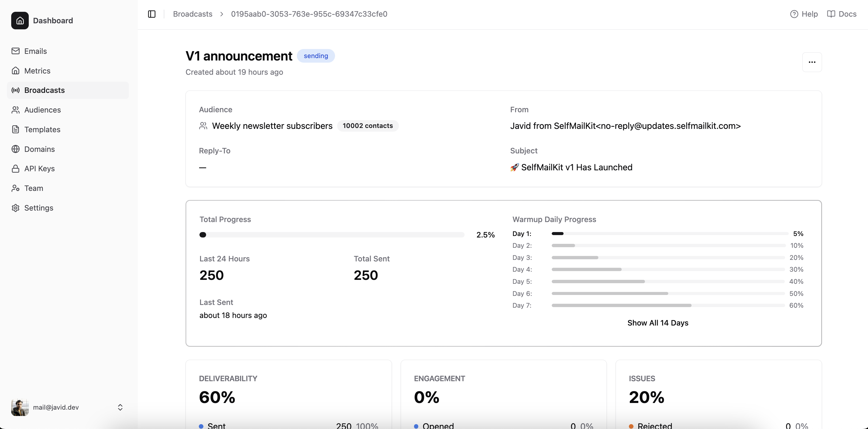Click the Templates document icon
Screen dimensions: 868x429
(15, 129)
